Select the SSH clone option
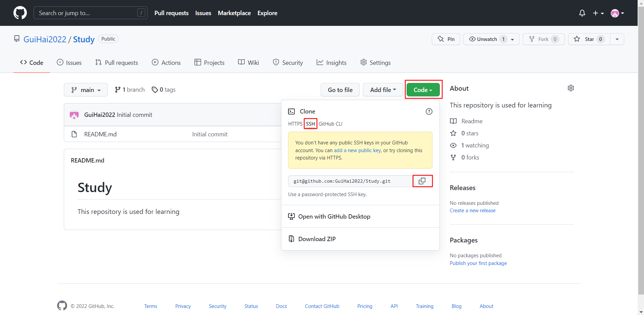This screenshot has height=315, width=644. point(311,124)
